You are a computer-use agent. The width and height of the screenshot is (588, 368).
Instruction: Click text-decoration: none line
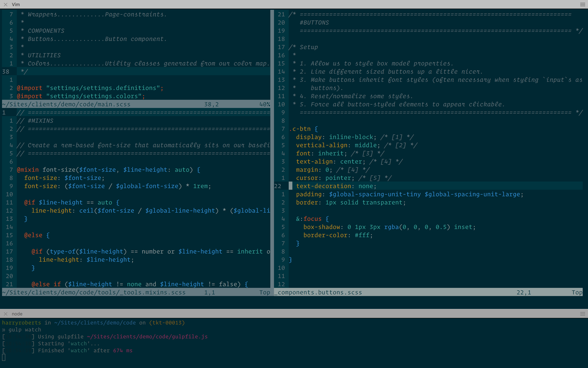click(336, 186)
